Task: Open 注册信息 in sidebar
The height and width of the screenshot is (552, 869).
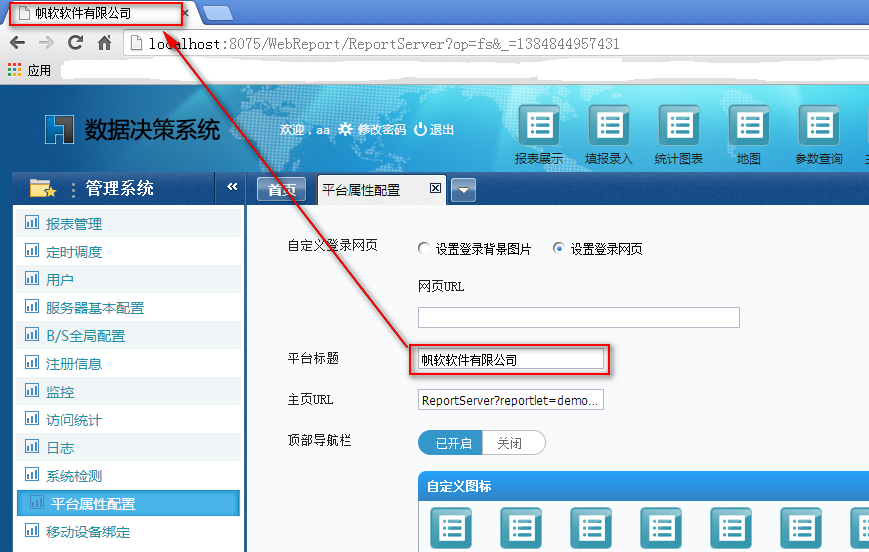Action: (129, 364)
